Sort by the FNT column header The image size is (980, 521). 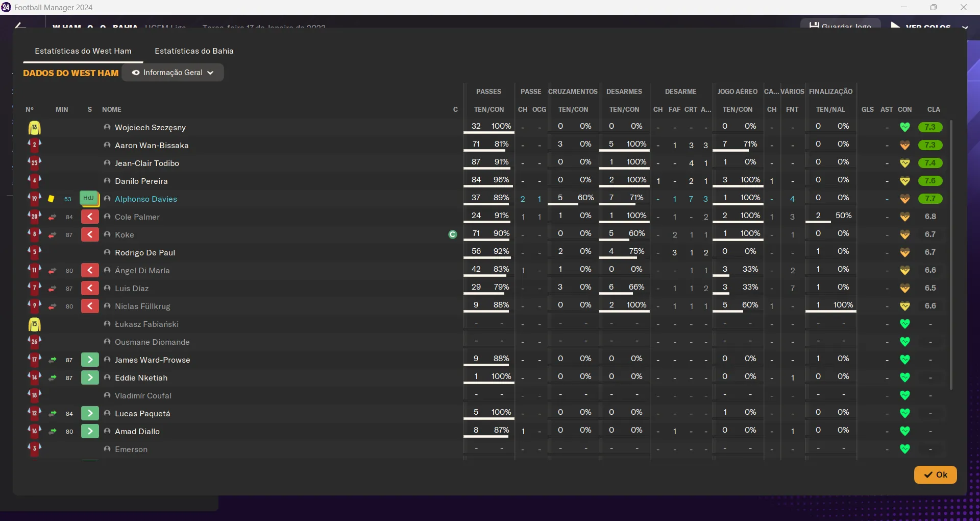click(792, 109)
